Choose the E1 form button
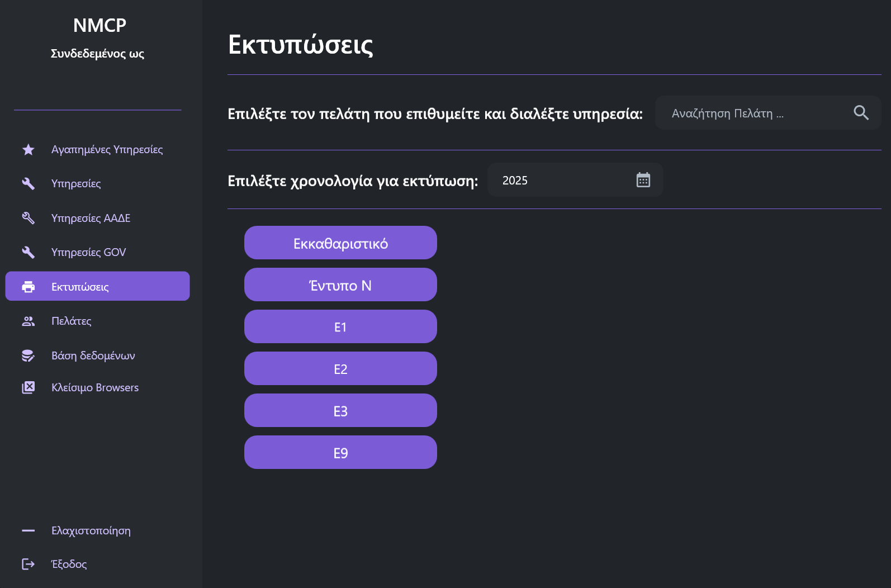This screenshot has width=891, height=588. (340, 327)
